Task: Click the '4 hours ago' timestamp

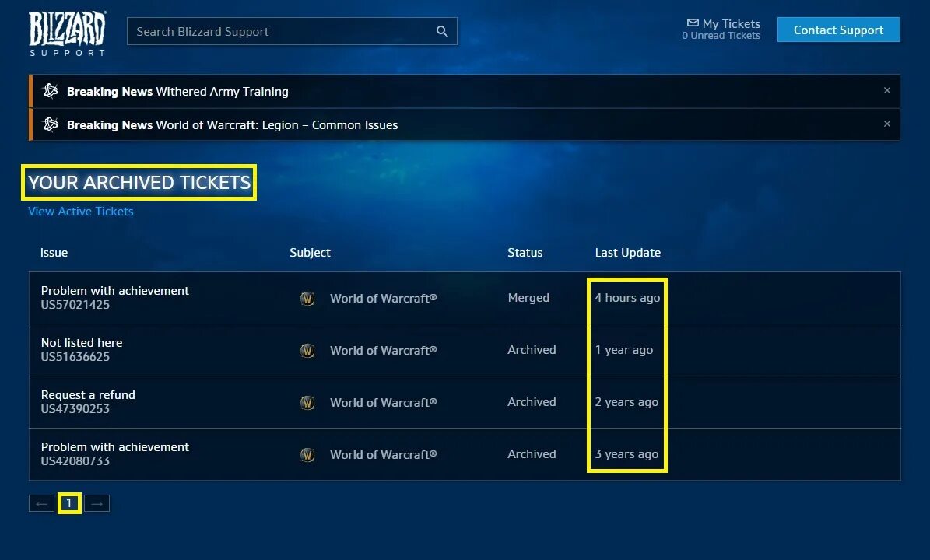Action: coord(627,298)
